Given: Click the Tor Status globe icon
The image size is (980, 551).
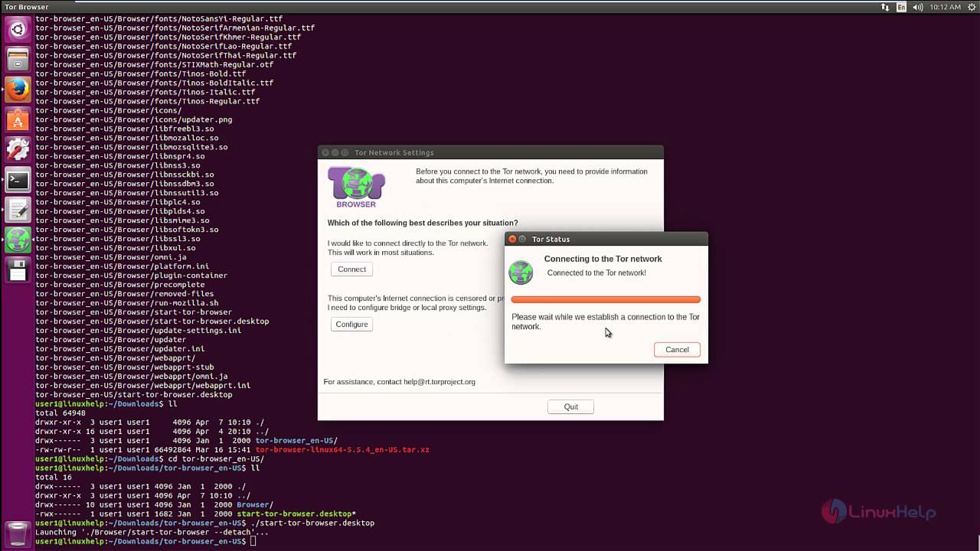Looking at the screenshot, I should (x=521, y=272).
